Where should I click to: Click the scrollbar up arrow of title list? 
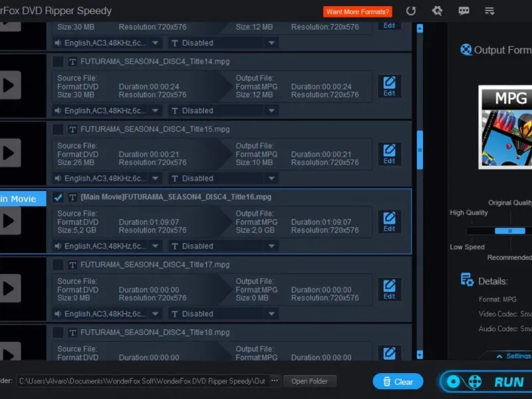pyautogui.click(x=420, y=29)
